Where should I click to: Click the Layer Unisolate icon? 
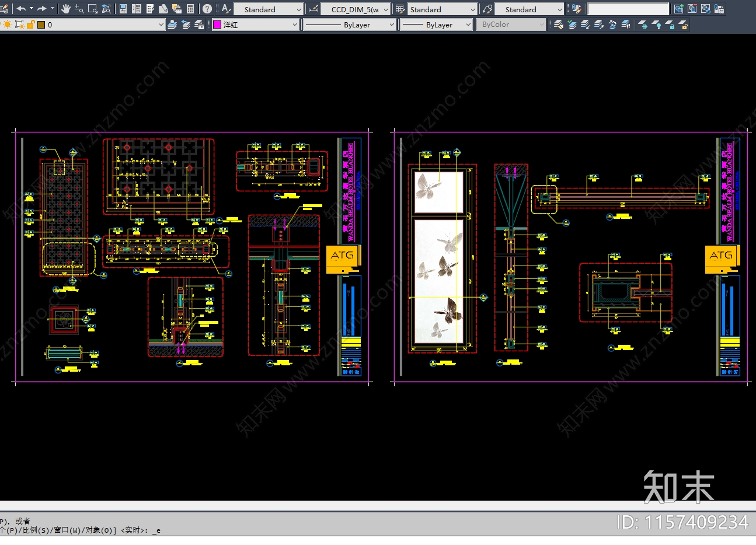(x=599, y=25)
